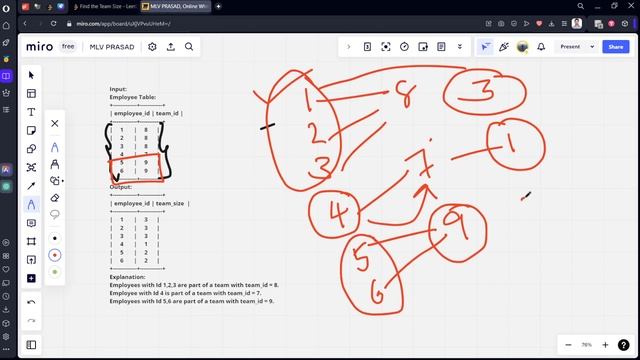Select the Sticky note tool
This screenshot has height=360, width=640.
click(31, 131)
